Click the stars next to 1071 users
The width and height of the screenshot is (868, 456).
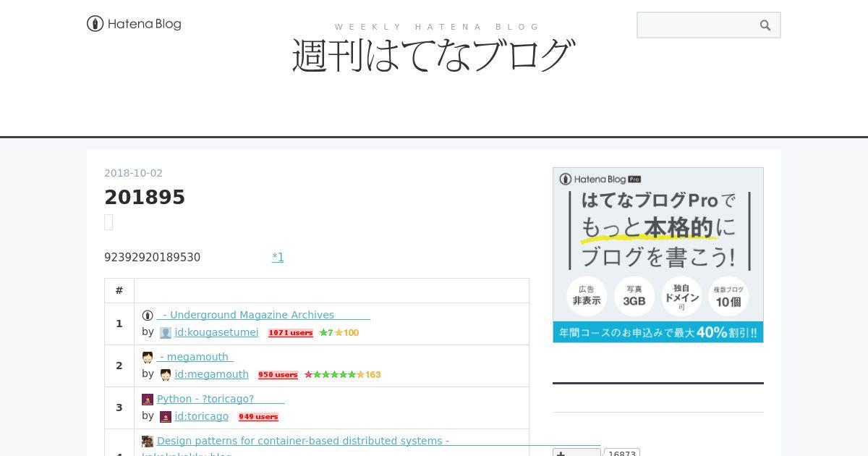339,333
